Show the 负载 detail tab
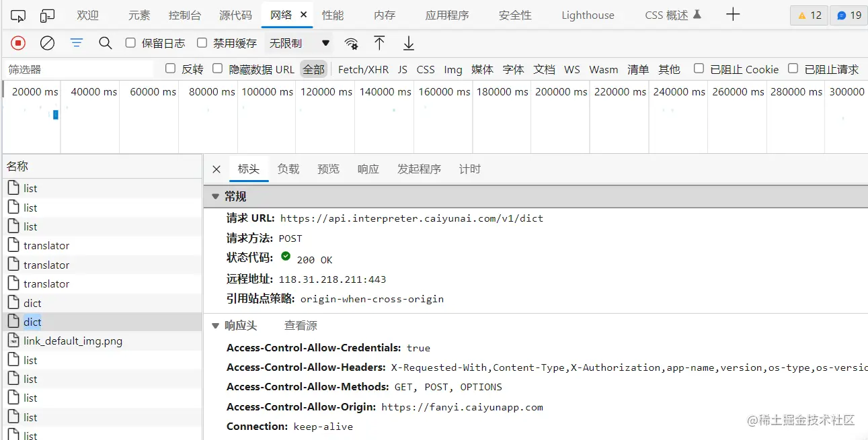Image resolution: width=868 pixels, height=440 pixels. coord(288,169)
